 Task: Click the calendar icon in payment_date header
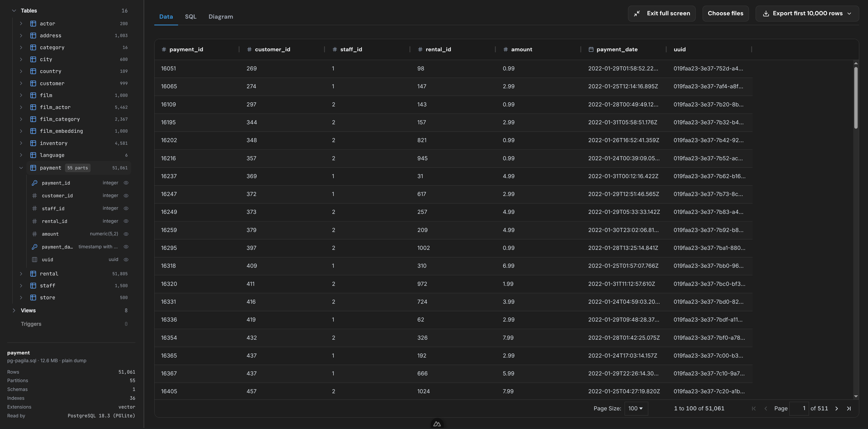coord(591,49)
